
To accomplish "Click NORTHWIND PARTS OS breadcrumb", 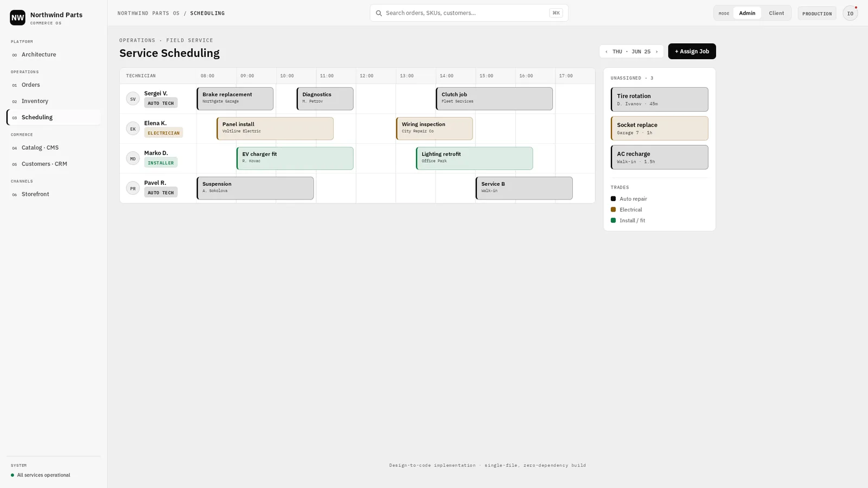I will (148, 13).
